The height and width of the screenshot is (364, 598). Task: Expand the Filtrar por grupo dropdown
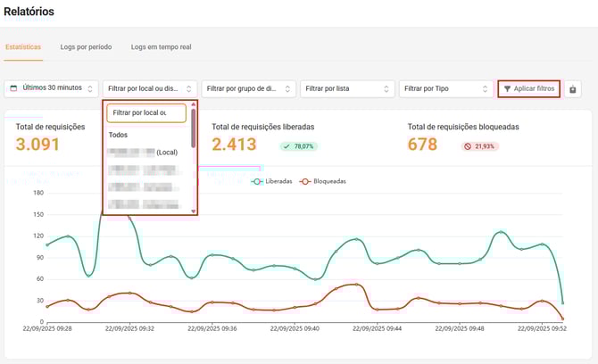click(247, 88)
